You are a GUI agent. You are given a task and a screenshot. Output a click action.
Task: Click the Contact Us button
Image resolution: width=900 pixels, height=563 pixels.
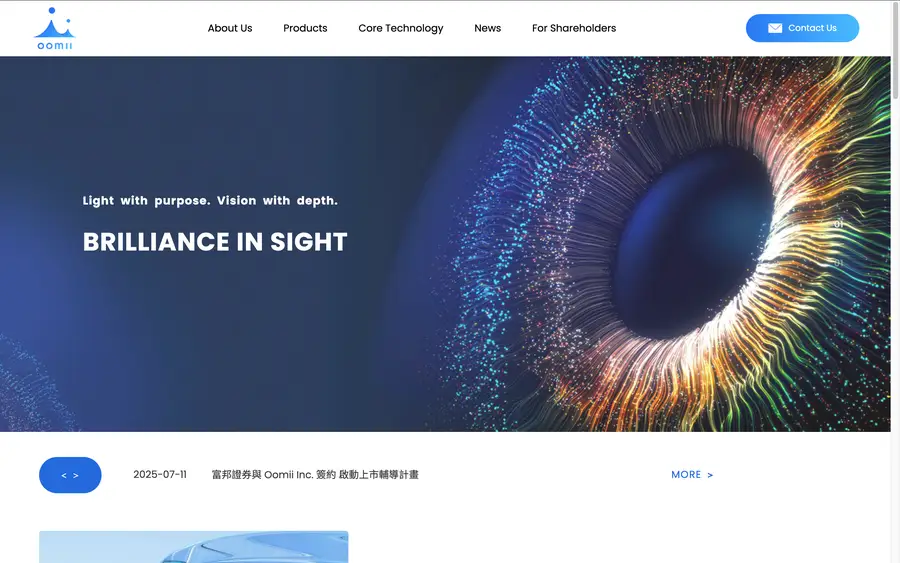pyautogui.click(x=802, y=28)
